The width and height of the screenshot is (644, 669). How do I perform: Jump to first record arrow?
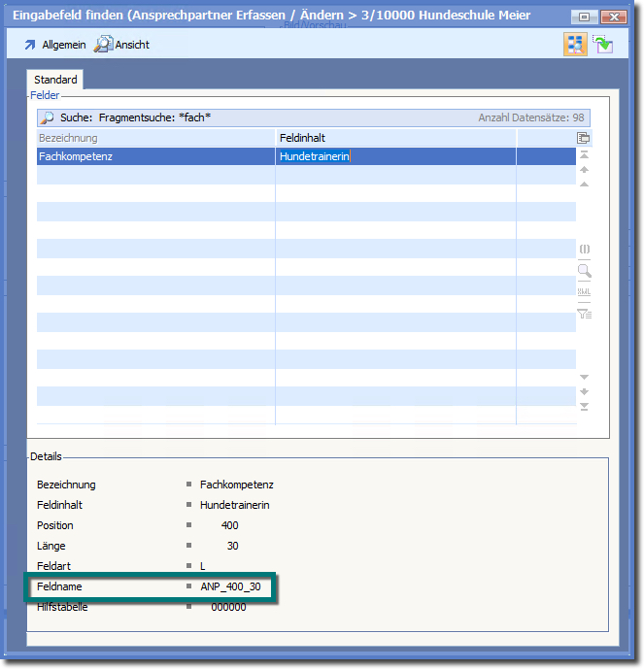[584, 155]
